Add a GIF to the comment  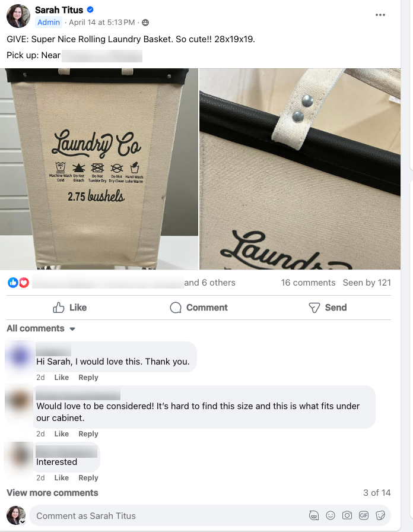364,515
